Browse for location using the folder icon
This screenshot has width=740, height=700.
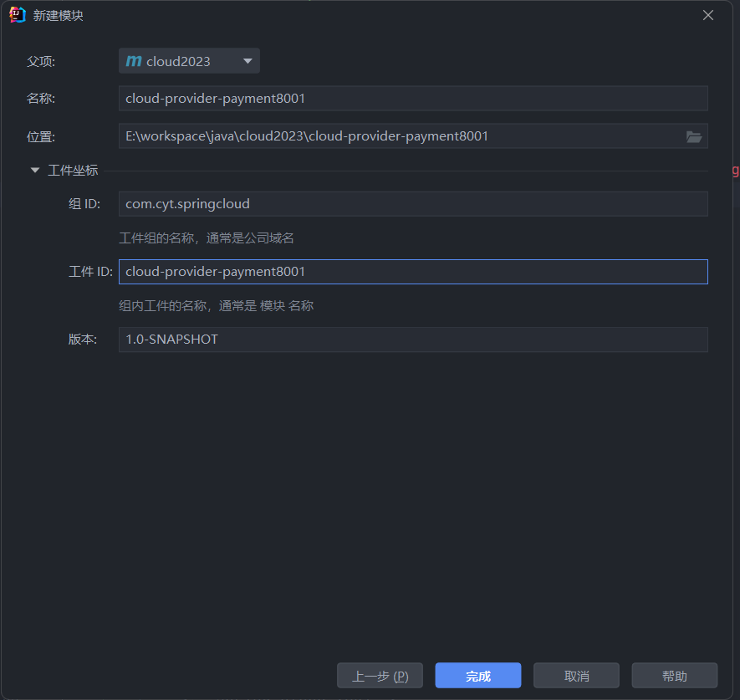click(694, 136)
